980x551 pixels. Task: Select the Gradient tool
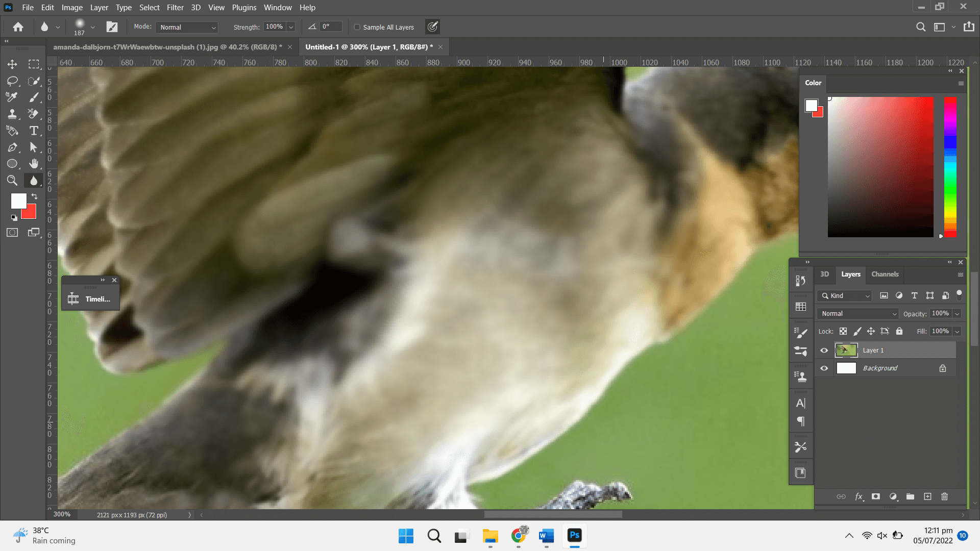[12, 131]
